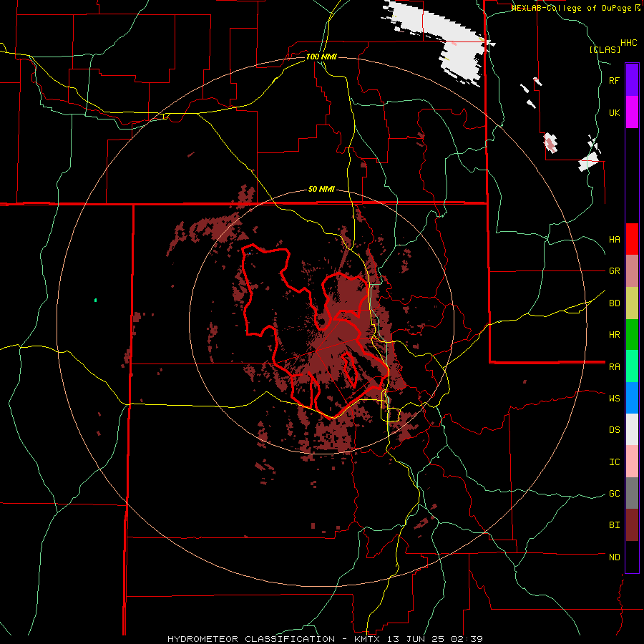Select the GR legend color block
Viewport: 644px width, 644px height.
(632, 271)
